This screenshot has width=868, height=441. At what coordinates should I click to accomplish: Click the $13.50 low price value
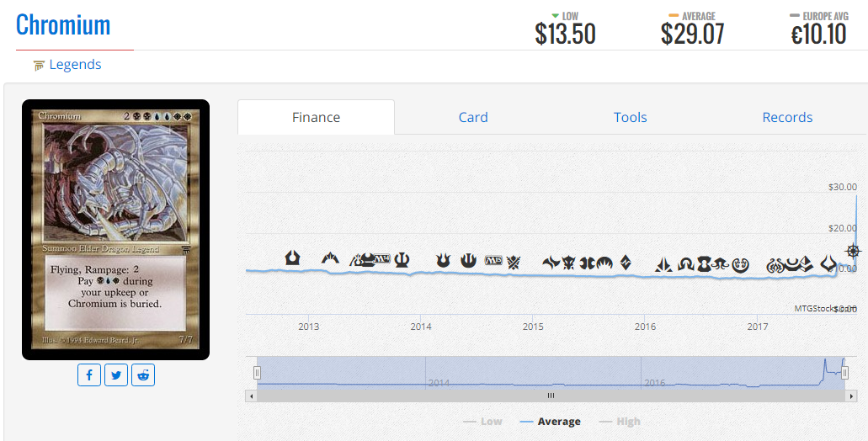tap(565, 35)
